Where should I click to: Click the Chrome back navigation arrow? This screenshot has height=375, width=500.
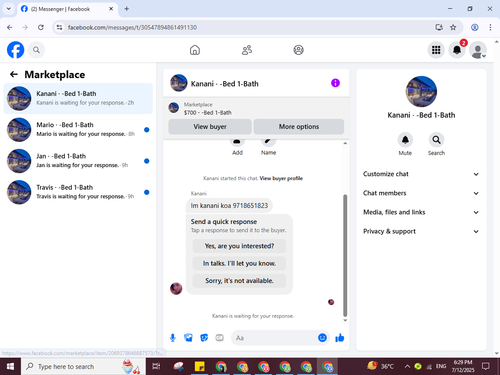coord(10,27)
